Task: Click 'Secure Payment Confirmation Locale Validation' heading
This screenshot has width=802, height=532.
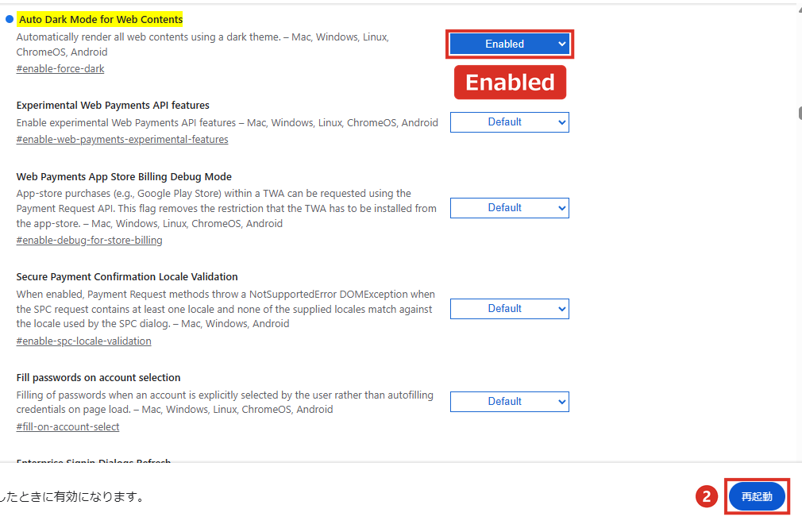Action: tap(127, 277)
